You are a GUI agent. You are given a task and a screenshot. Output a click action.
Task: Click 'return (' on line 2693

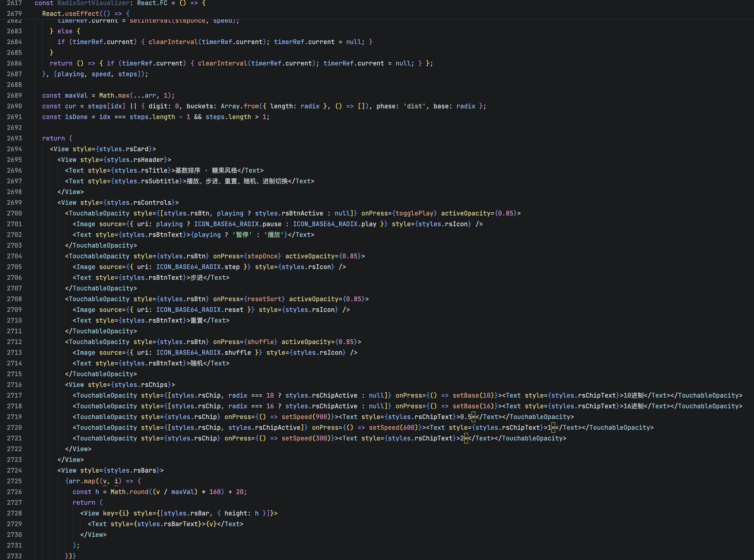pyautogui.click(x=57, y=138)
